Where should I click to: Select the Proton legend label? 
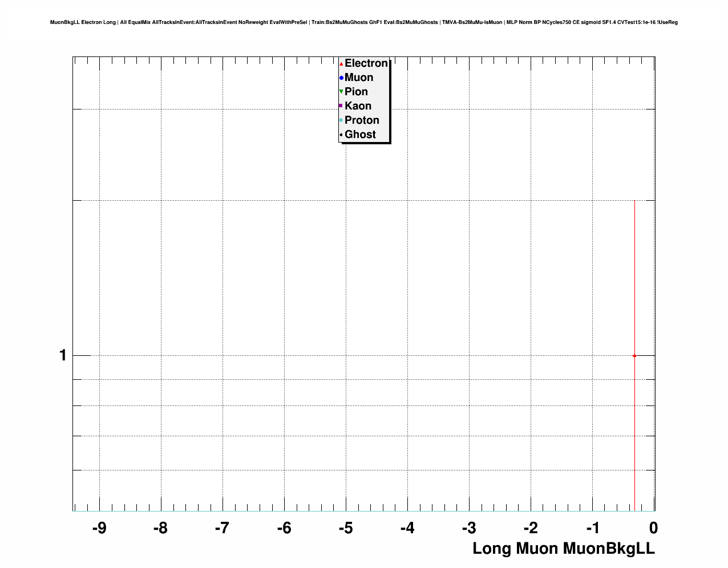point(362,120)
